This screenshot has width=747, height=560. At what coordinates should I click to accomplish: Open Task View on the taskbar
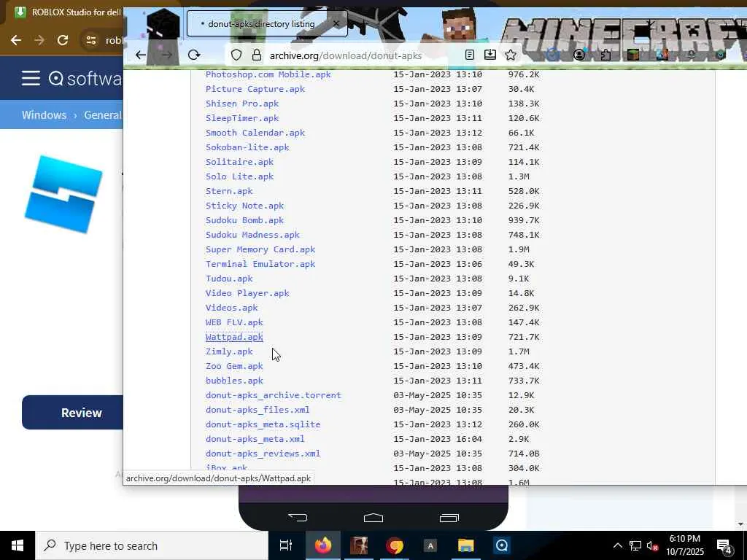pyautogui.click(x=286, y=545)
